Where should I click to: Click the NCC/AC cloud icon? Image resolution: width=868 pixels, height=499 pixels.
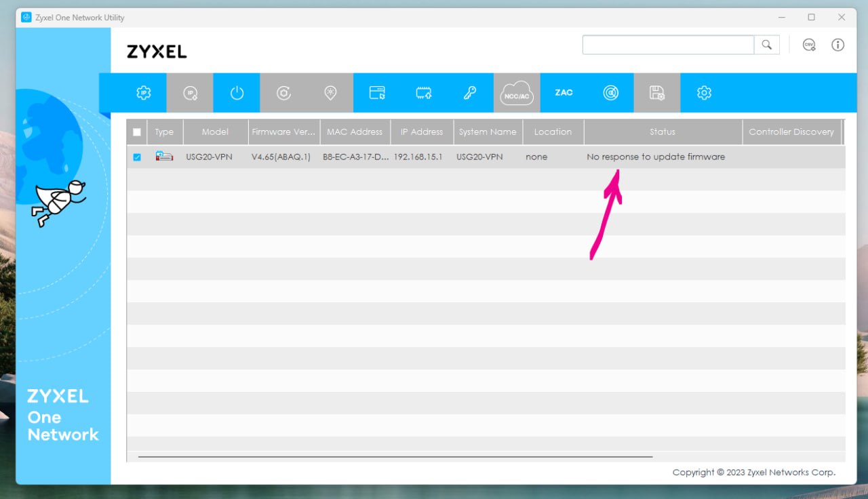(517, 93)
